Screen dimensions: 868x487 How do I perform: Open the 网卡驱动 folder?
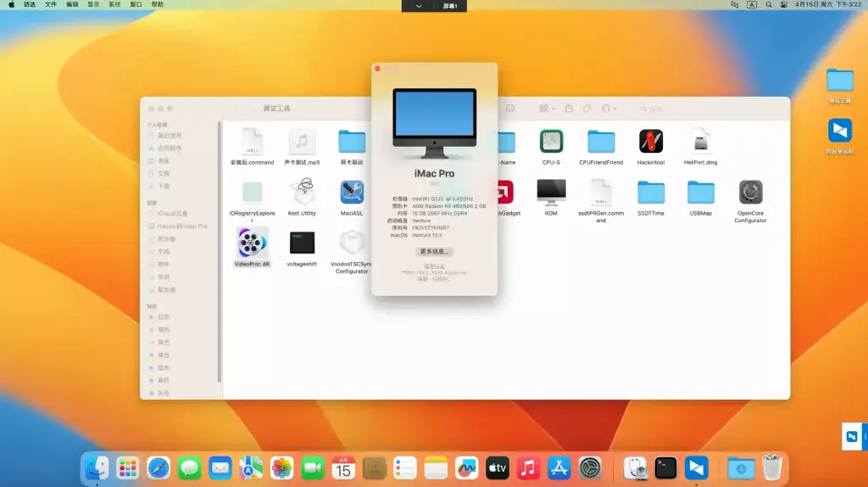click(352, 142)
